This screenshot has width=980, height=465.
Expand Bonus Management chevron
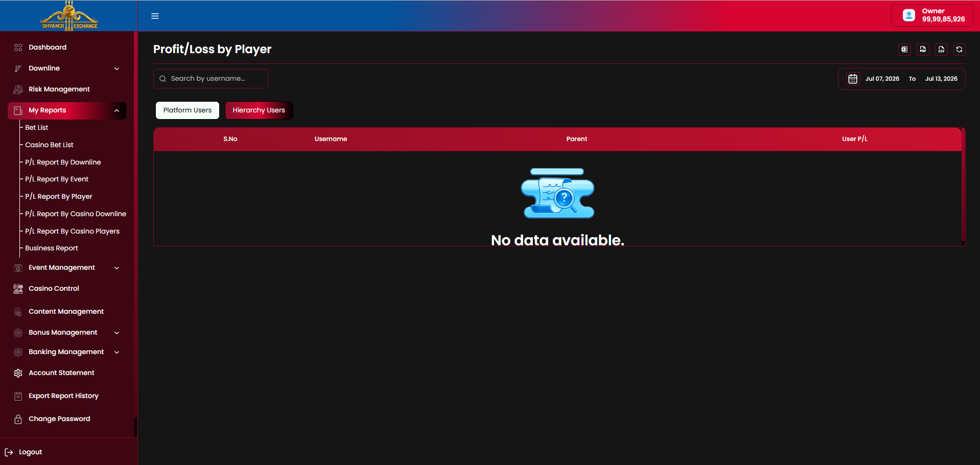tap(116, 333)
